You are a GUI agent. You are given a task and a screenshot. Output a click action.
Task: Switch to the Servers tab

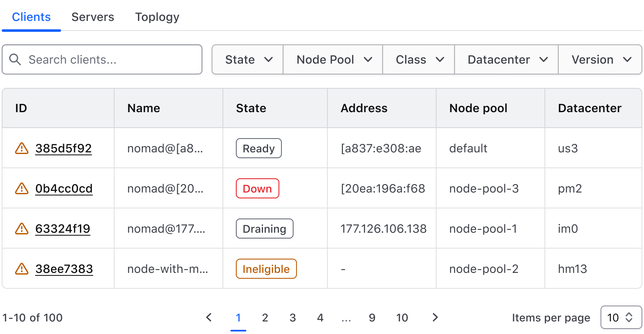pos(93,17)
